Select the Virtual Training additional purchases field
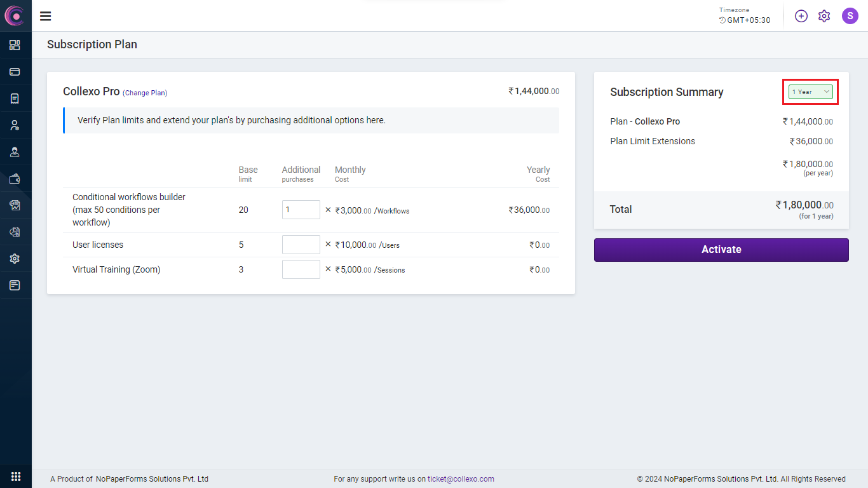This screenshot has height=488, width=868. click(301, 269)
